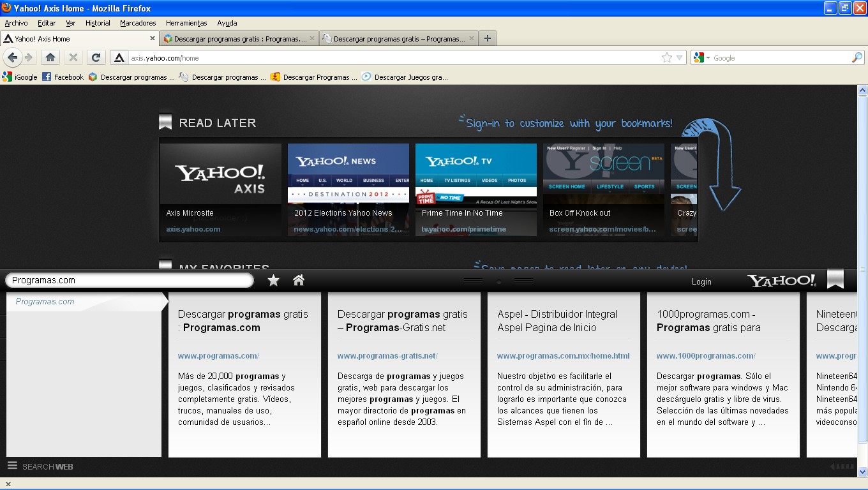Close the Yahoo! Axis Home tab
The image size is (868, 490).
point(153,39)
